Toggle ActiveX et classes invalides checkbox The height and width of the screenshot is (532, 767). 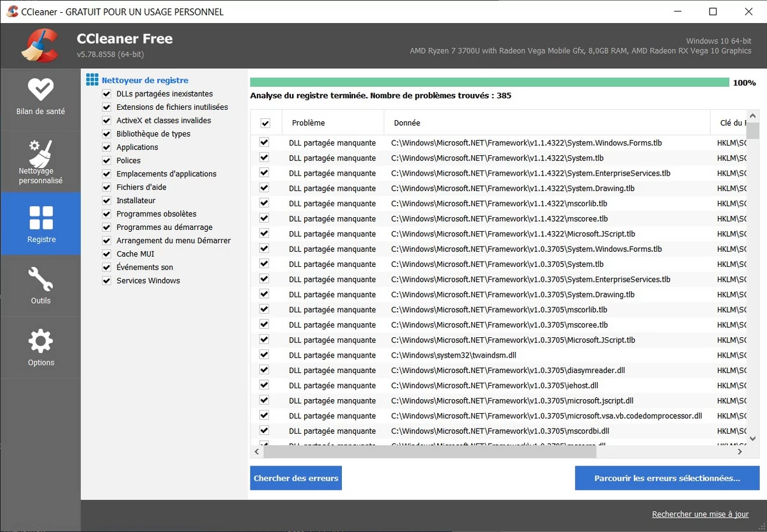tap(107, 121)
